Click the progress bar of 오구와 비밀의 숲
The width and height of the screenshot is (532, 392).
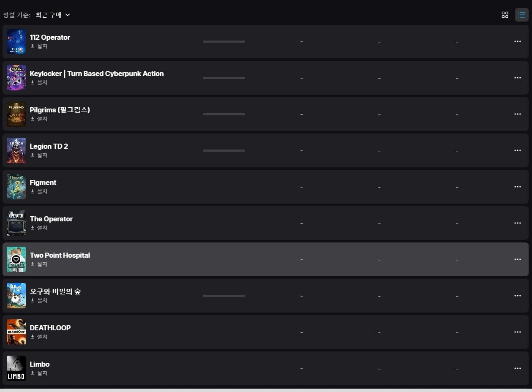click(224, 296)
